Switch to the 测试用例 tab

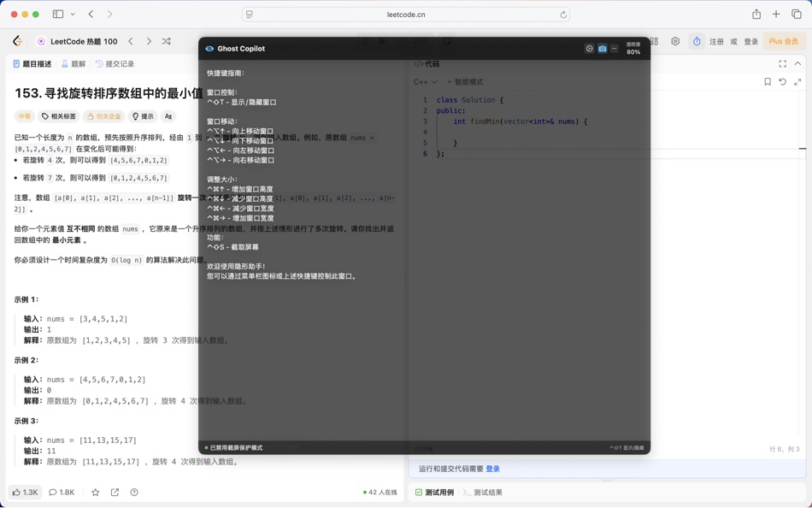point(434,492)
